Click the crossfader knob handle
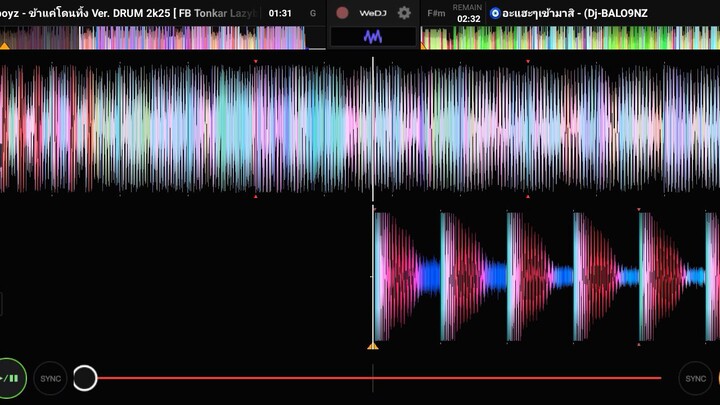 85,378
